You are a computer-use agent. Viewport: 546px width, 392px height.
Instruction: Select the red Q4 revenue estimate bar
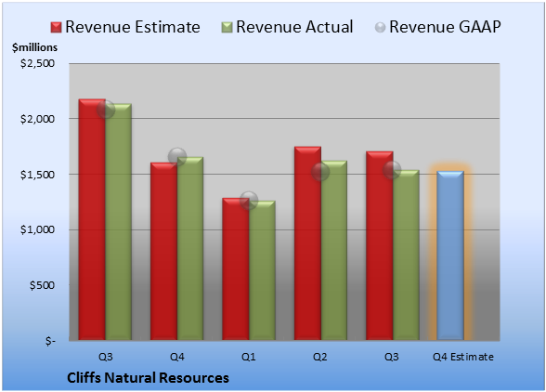pyautogui.click(x=164, y=251)
